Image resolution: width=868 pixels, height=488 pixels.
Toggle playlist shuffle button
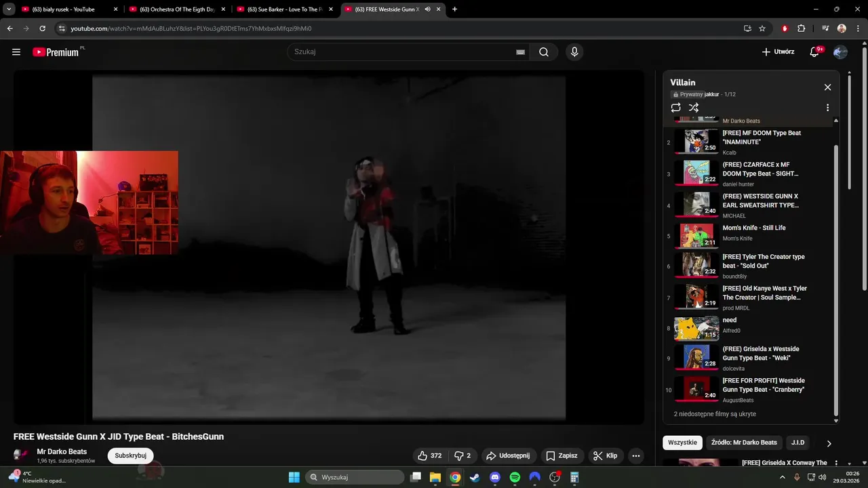694,108
